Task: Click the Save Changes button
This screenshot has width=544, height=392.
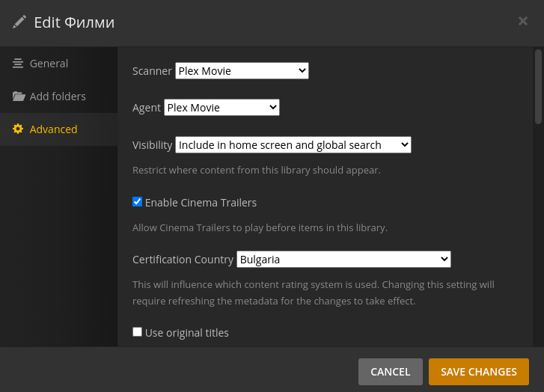Action: click(478, 372)
